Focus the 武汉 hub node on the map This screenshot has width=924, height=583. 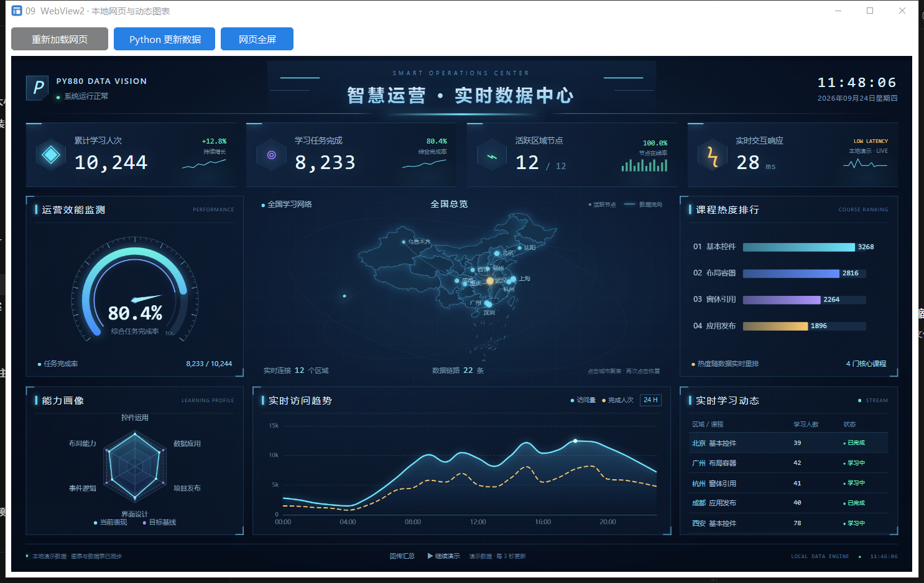[x=490, y=281]
